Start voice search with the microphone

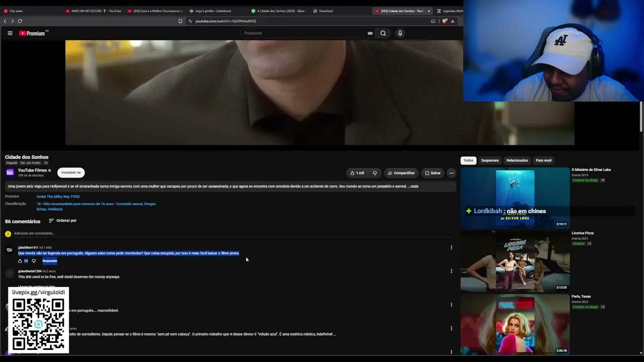[x=400, y=33]
